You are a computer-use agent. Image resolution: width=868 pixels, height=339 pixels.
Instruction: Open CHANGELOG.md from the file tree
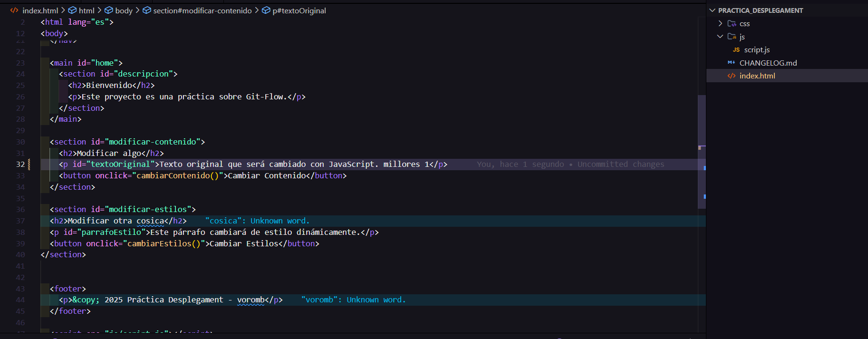click(768, 63)
